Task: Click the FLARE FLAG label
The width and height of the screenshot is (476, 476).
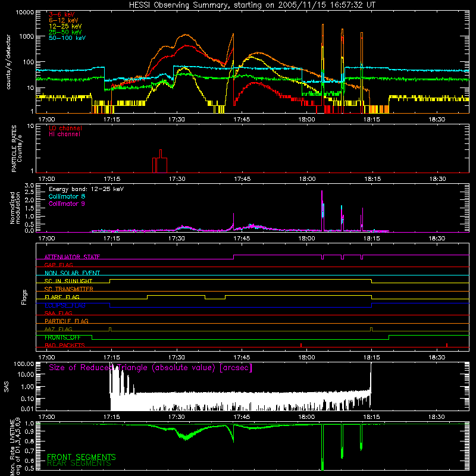Action: tap(62, 297)
